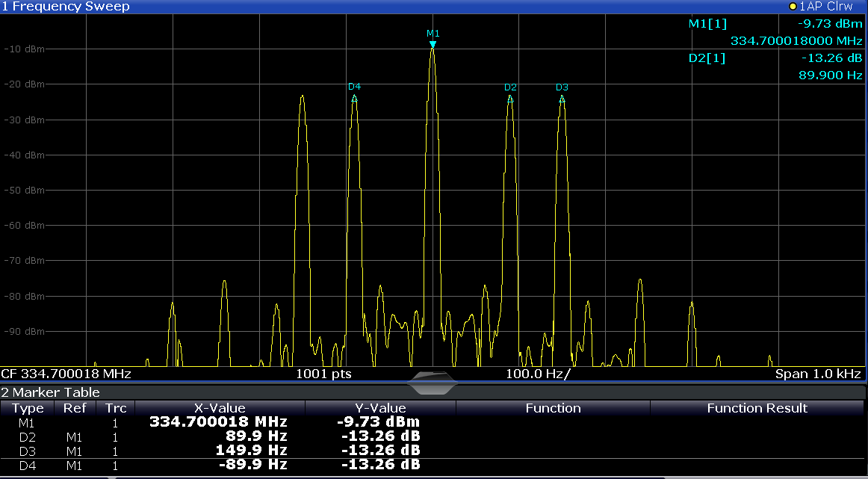This screenshot has height=479, width=868.
Task: Click the 1001 pts sweep points label
Action: 323,374
